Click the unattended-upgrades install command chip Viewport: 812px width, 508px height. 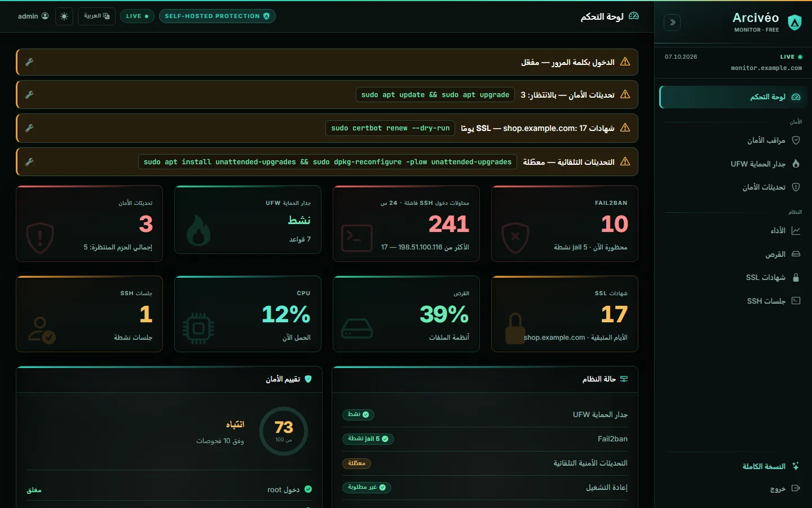328,162
